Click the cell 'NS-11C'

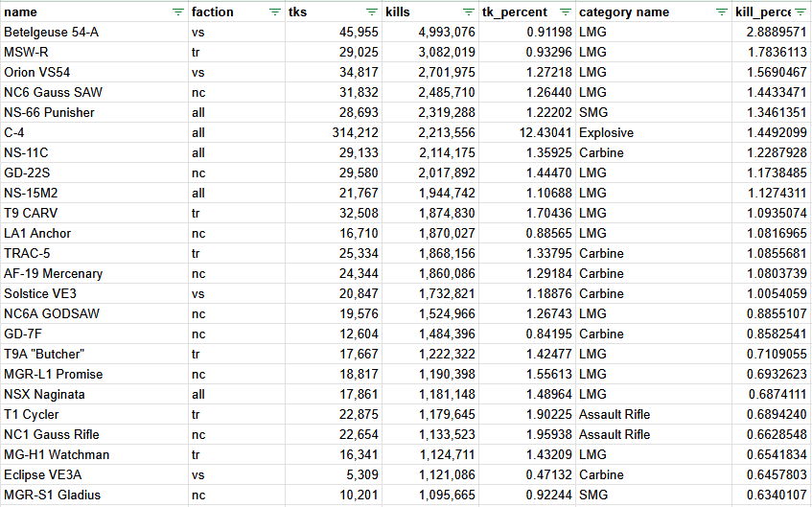pyautogui.click(x=94, y=153)
